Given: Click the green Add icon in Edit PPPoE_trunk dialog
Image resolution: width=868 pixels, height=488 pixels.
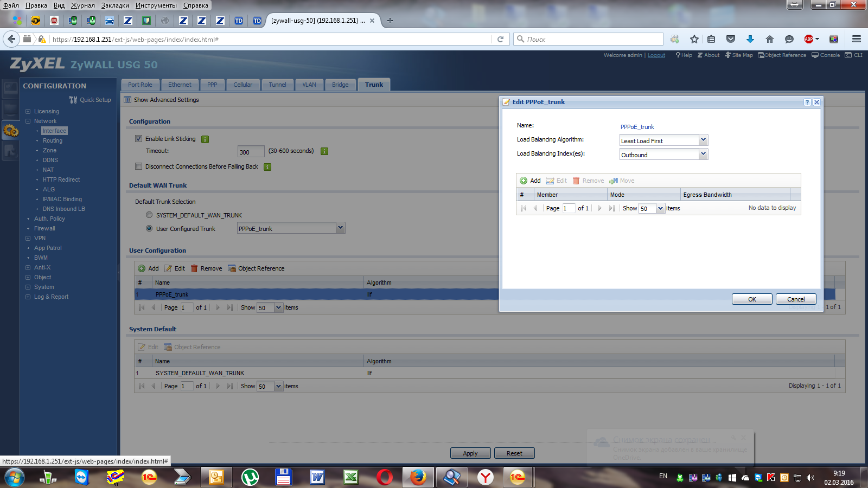Looking at the screenshot, I should [x=524, y=181].
